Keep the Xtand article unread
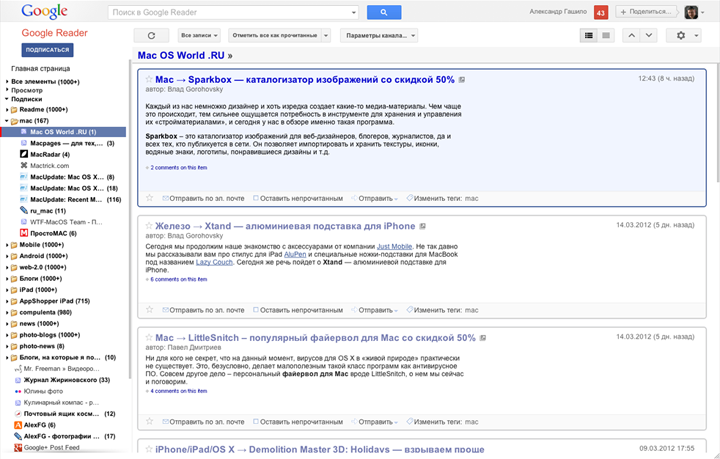The image size is (720, 459). [298, 310]
